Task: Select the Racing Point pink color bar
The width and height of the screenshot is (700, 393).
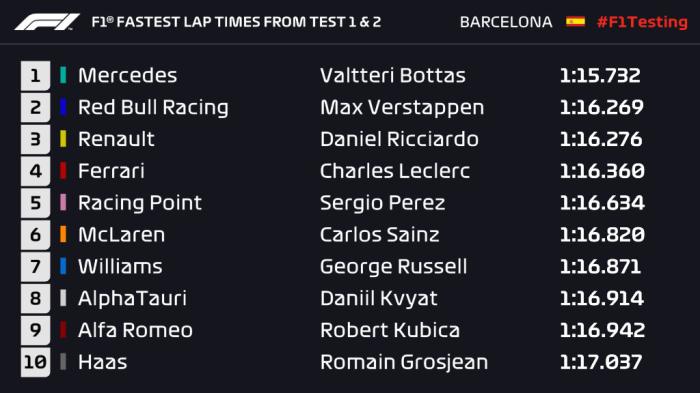Action: [63, 203]
